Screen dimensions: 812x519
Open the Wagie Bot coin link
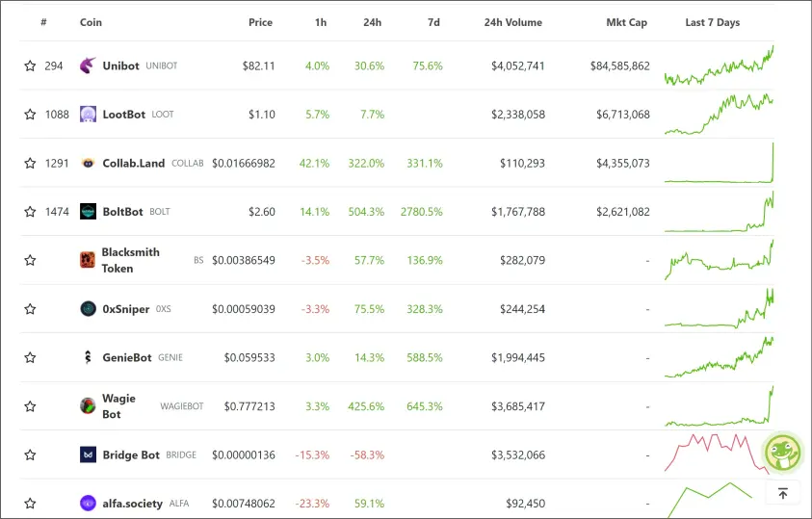[x=118, y=406]
